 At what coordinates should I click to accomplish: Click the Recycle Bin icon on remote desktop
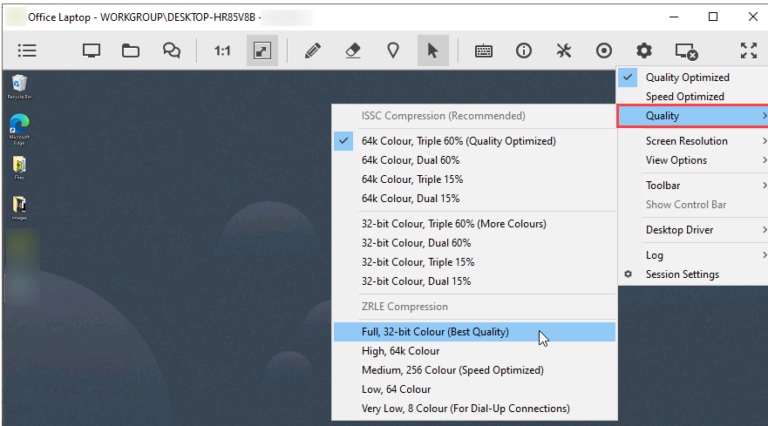coord(20,87)
